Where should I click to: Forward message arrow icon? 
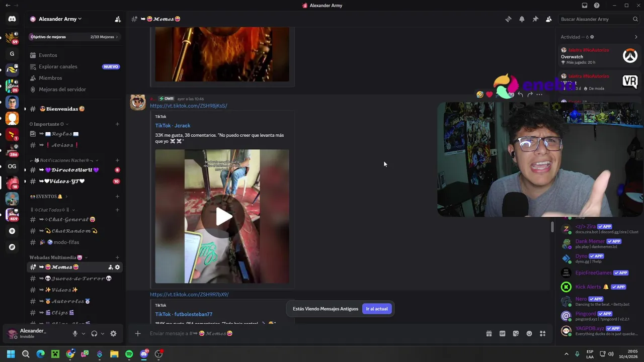coord(530,94)
